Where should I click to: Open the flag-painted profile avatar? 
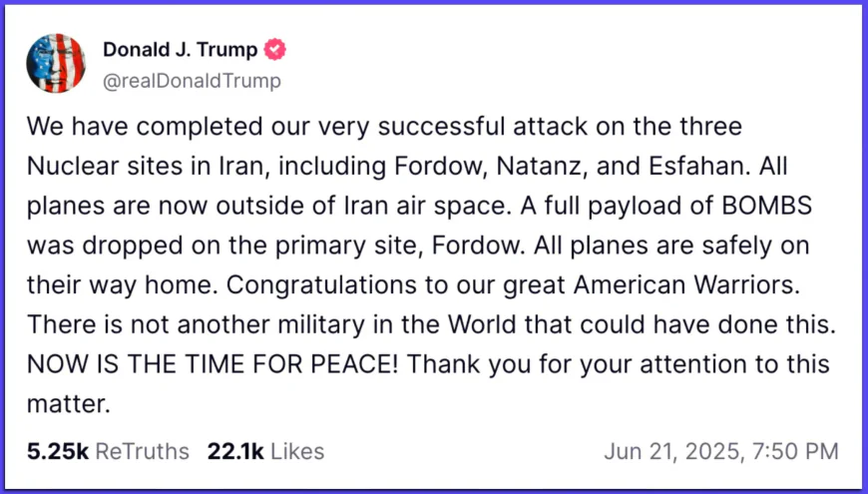pyautogui.click(x=56, y=63)
